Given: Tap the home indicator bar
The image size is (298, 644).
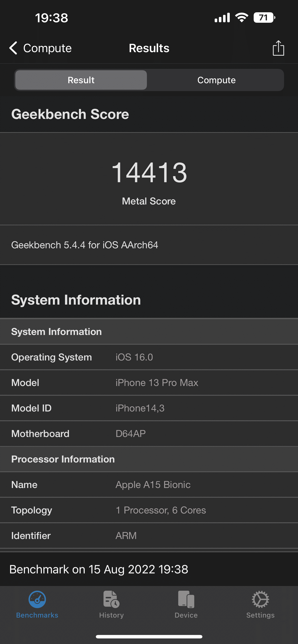Looking at the screenshot, I should pos(149,637).
